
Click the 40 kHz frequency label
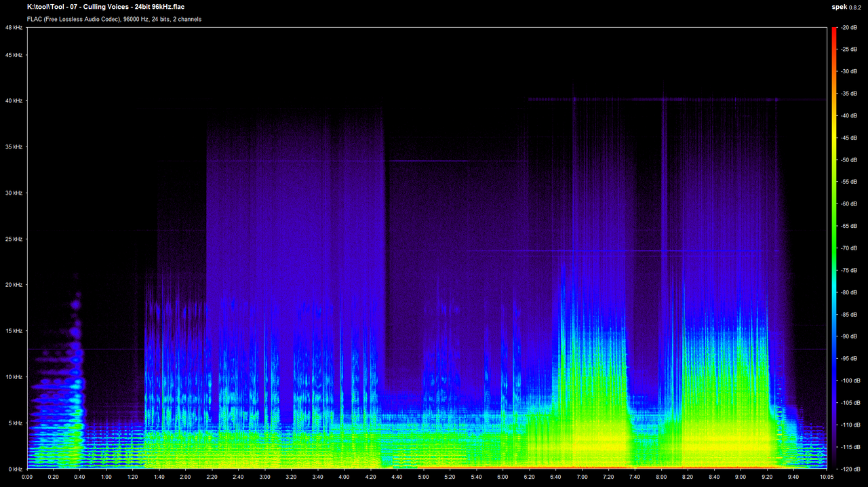tap(14, 101)
